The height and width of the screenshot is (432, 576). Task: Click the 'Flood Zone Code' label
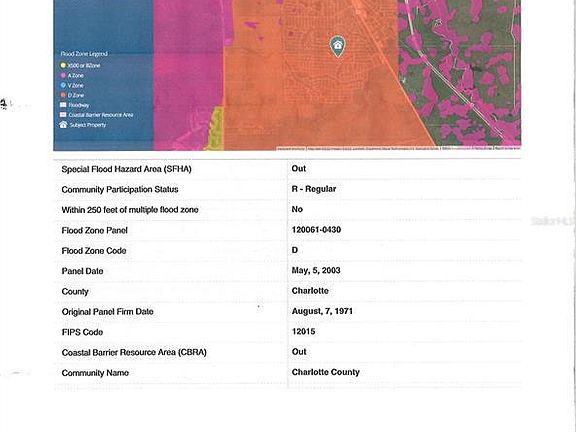click(94, 251)
